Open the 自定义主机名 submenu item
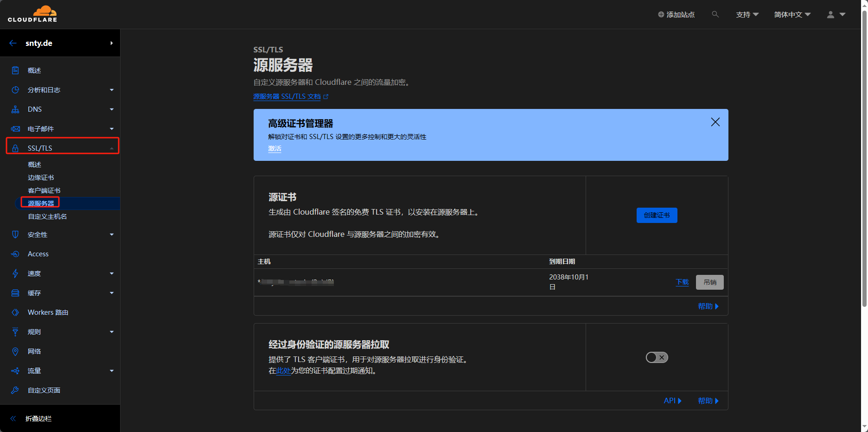This screenshot has height=432, width=868. pyautogui.click(x=47, y=216)
